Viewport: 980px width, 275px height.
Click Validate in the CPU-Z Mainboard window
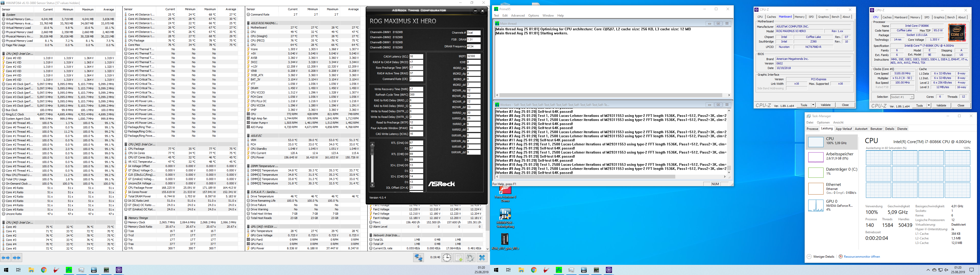826,105
